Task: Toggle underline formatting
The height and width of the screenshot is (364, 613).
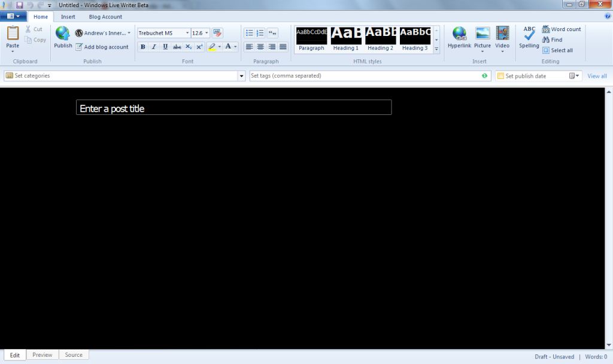Action: (165, 47)
